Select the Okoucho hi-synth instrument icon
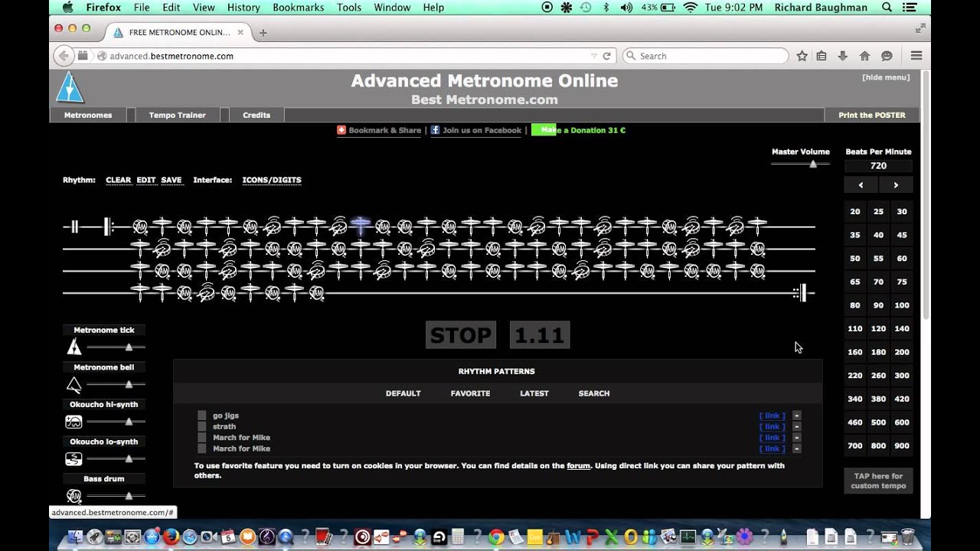This screenshot has height=551, width=980. pyautogui.click(x=73, y=421)
